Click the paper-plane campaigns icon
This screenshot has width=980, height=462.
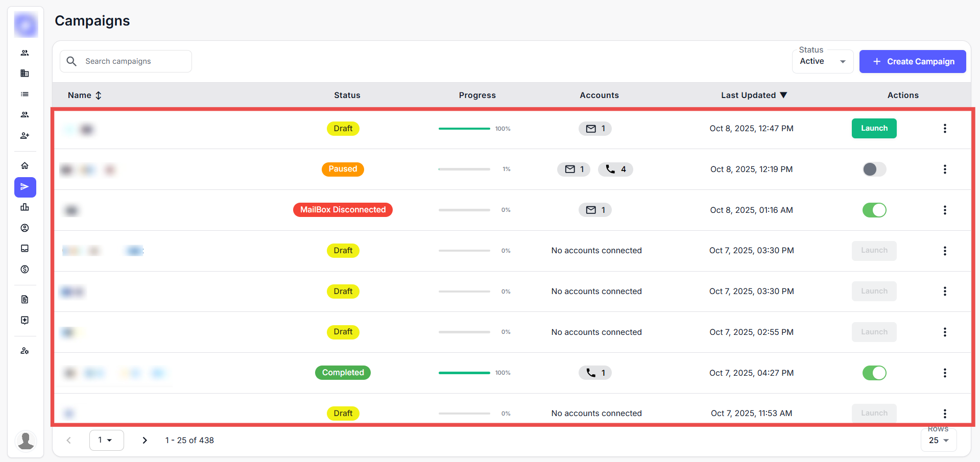click(x=25, y=187)
